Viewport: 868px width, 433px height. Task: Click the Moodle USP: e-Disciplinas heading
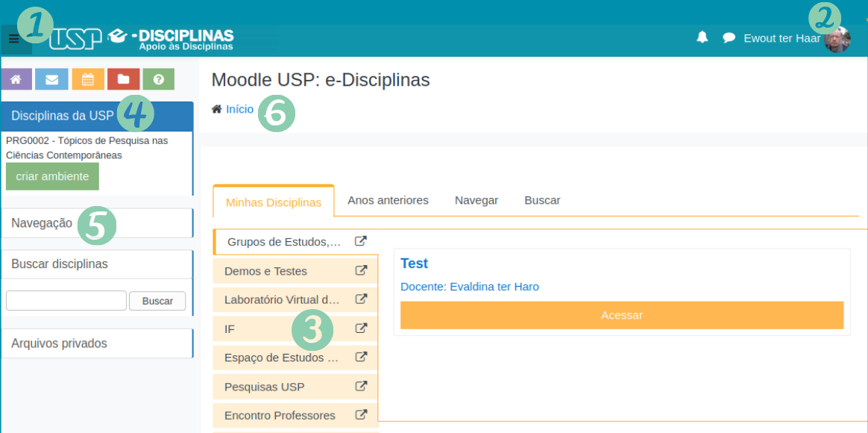pyautogui.click(x=321, y=80)
